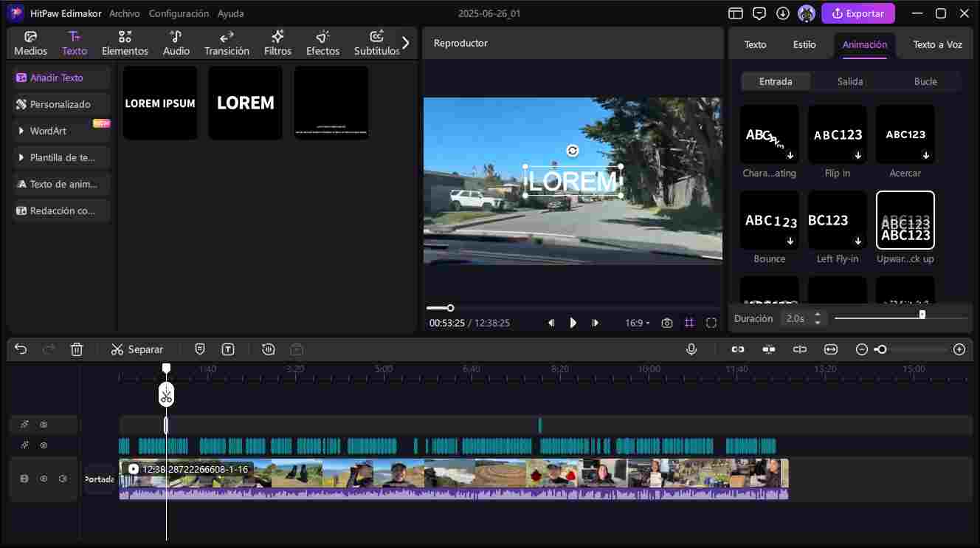This screenshot has height=548, width=980.
Task: Expand the WordArt category
Action: 61,131
